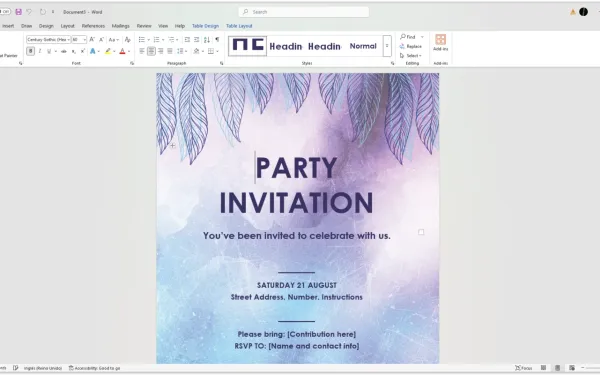Apply subscript formatting
This screenshot has width=600, height=375.
point(73,51)
